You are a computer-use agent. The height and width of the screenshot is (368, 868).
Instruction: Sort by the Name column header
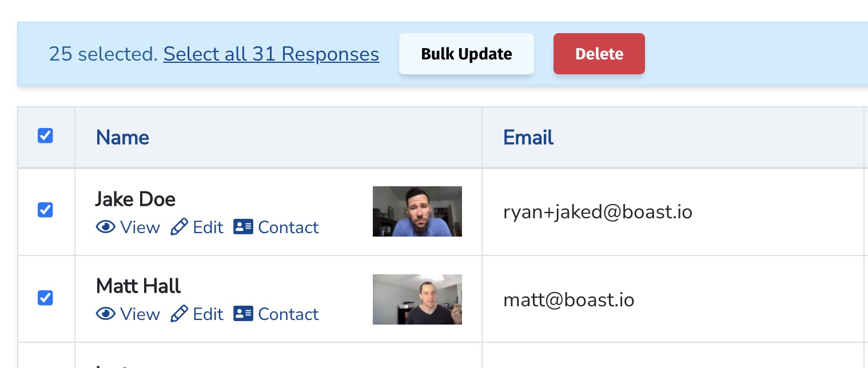point(122,137)
